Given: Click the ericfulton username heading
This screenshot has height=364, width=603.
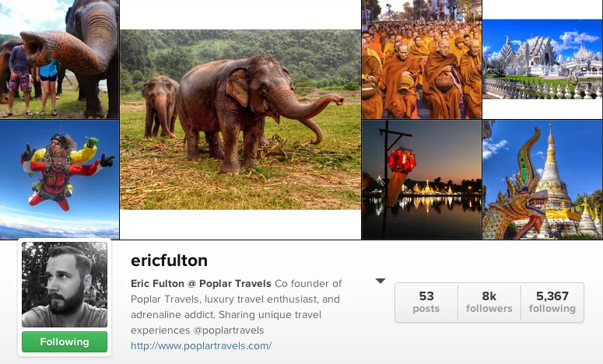Looking at the screenshot, I should [169, 261].
